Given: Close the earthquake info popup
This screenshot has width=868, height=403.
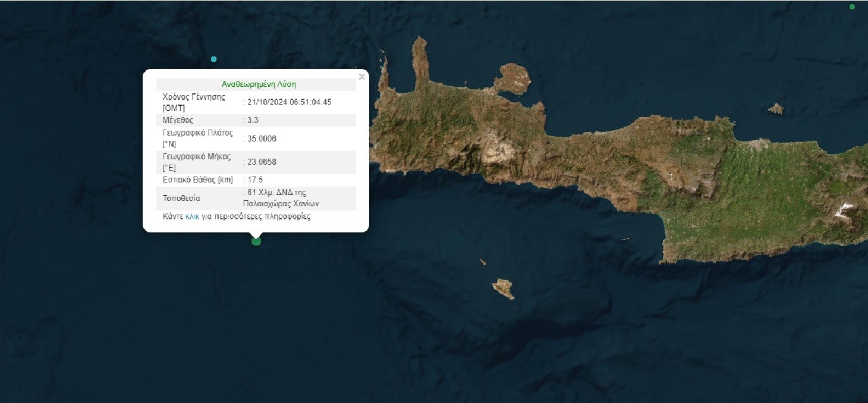Looking at the screenshot, I should coord(361,77).
